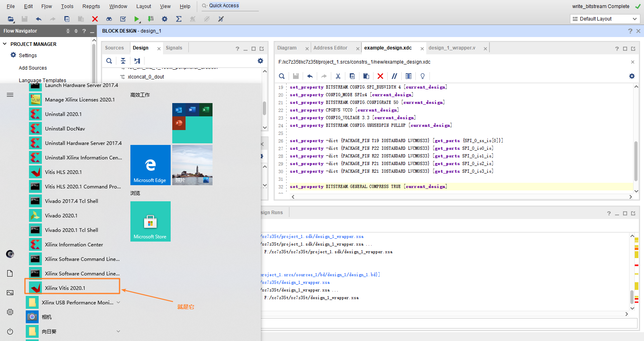Launch Xilinx Vitis 2020.1 from Start menu
The image size is (644, 341).
click(72, 288)
